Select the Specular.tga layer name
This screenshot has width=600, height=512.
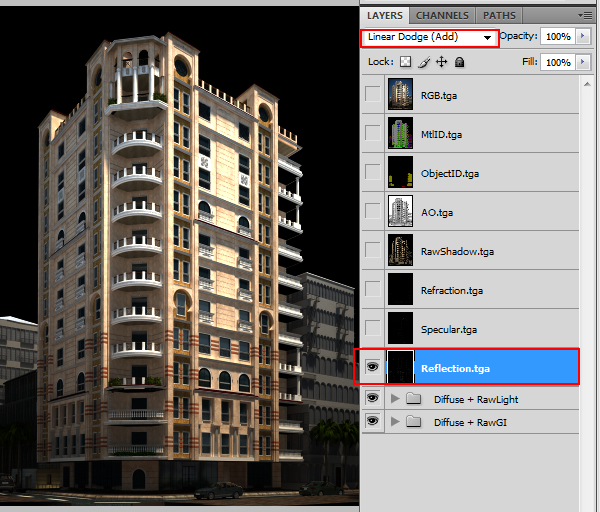tap(449, 330)
